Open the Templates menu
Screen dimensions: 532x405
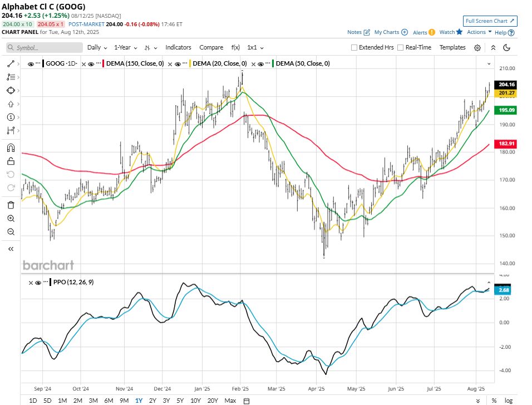click(452, 47)
